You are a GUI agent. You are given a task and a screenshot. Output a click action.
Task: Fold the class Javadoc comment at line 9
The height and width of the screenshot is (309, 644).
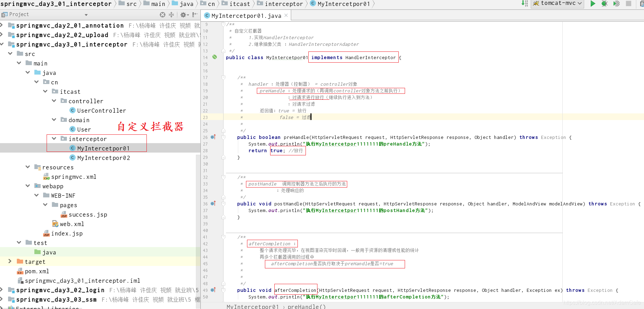(223, 24)
